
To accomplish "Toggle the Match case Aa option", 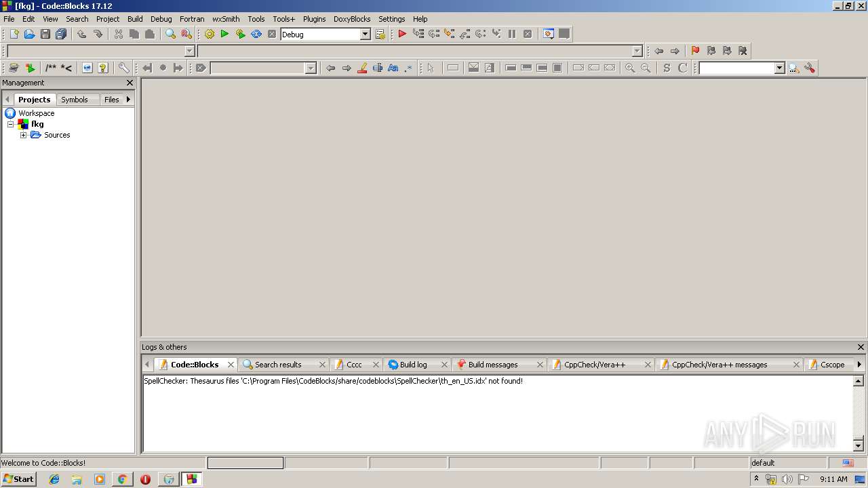I will point(393,68).
